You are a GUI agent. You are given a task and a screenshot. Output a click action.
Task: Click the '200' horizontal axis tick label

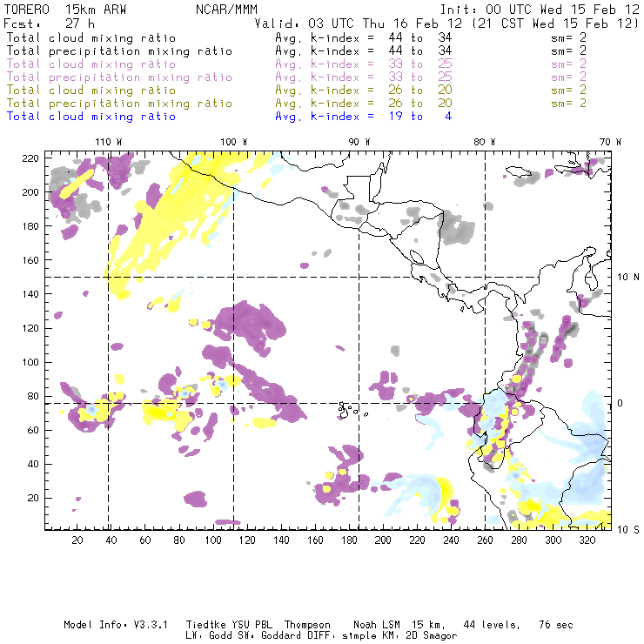tap(383, 540)
